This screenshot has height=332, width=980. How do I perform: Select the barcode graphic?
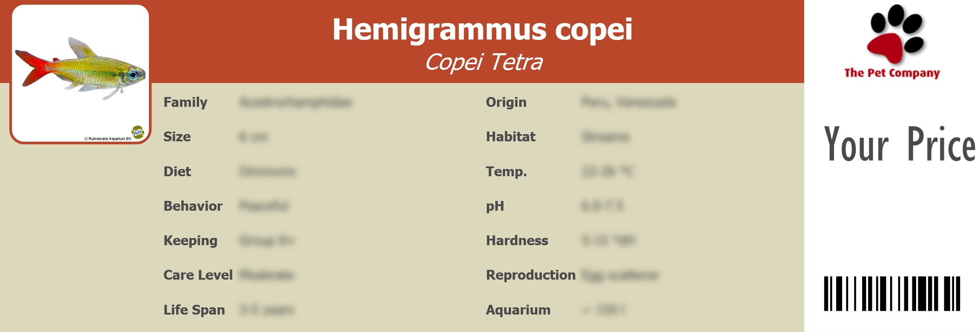click(892, 293)
